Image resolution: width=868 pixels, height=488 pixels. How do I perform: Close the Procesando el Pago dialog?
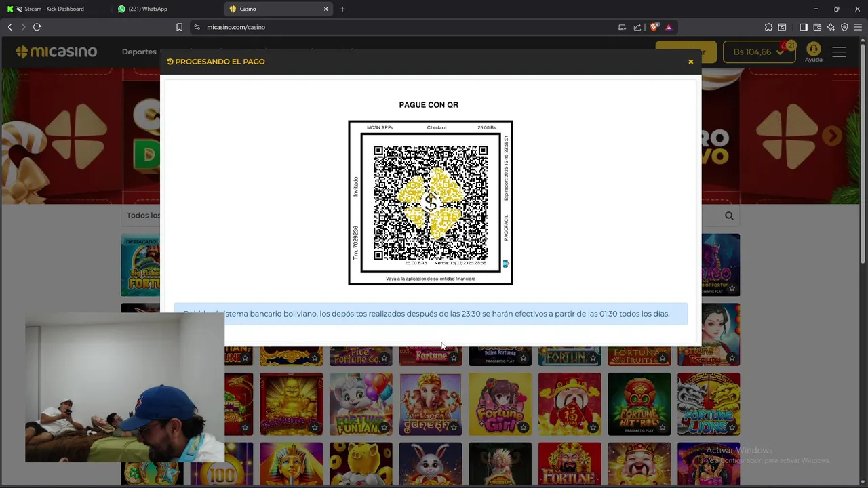(690, 62)
